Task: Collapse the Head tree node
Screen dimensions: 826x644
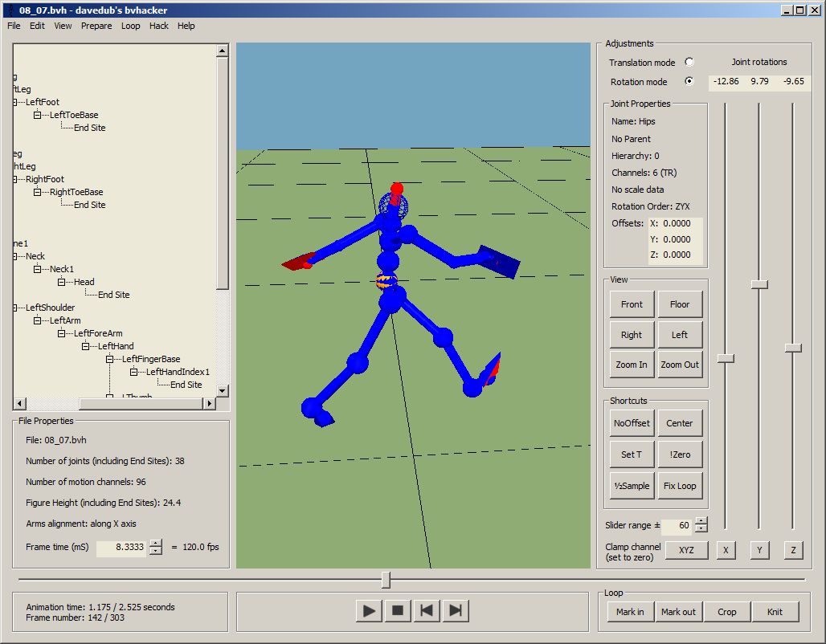Action: (62, 282)
